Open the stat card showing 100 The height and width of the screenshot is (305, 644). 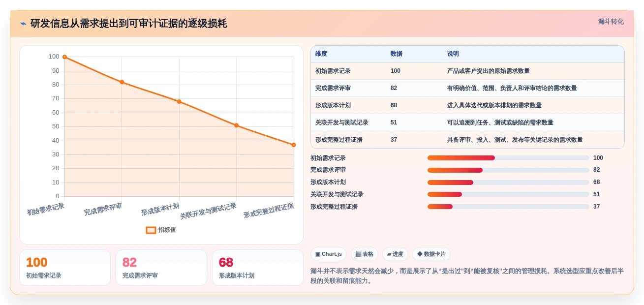pyautogui.click(x=65, y=268)
